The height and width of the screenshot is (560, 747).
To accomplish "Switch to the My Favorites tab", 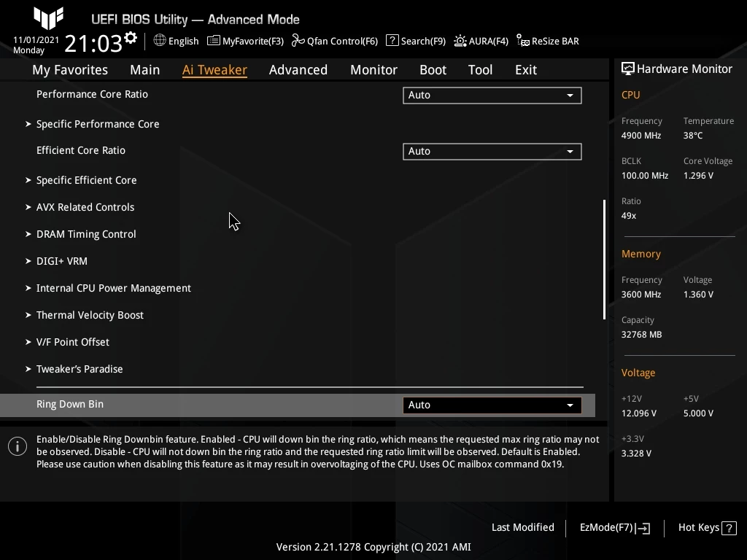I will [x=70, y=70].
